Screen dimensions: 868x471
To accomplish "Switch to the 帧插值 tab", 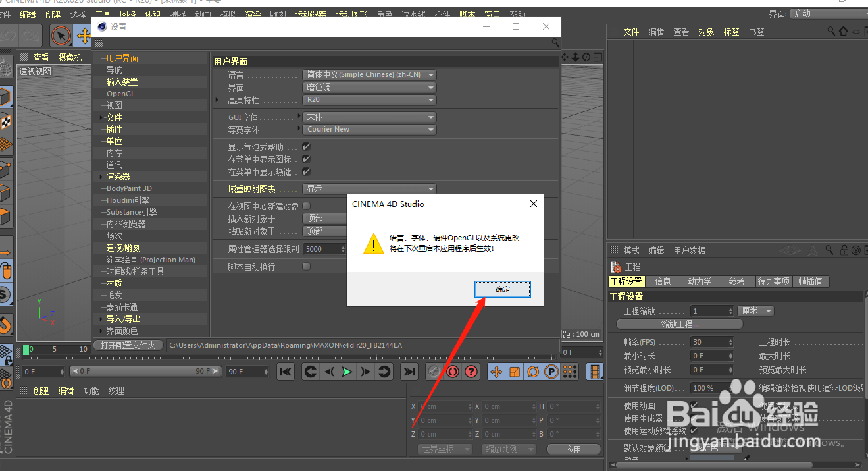I will (x=810, y=281).
